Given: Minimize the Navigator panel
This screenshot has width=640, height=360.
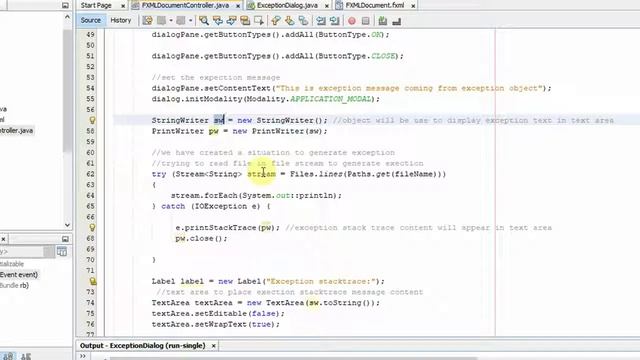Looking at the screenshot, I should tap(65, 239).
